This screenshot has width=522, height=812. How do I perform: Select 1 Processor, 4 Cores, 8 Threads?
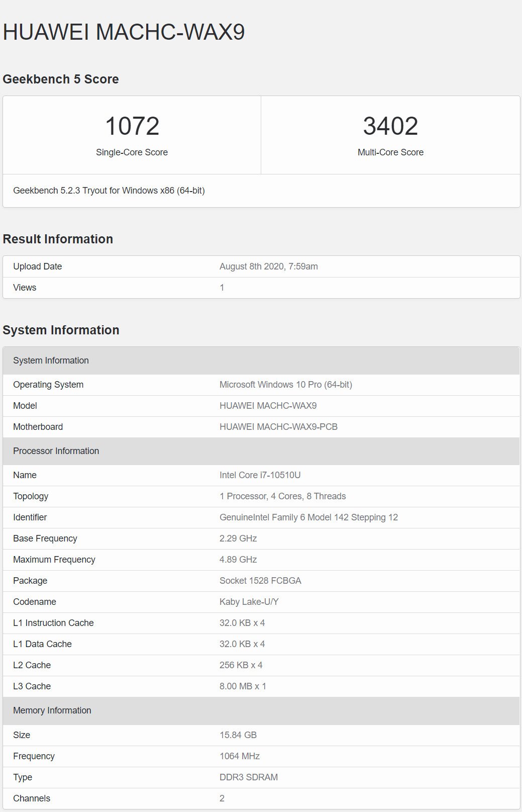click(x=283, y=496)
